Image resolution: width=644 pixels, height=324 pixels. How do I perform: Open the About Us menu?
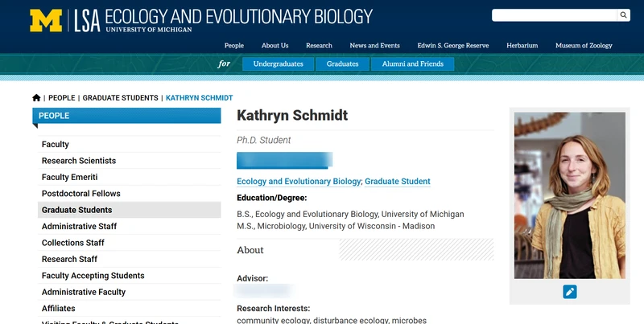(275, 46)
